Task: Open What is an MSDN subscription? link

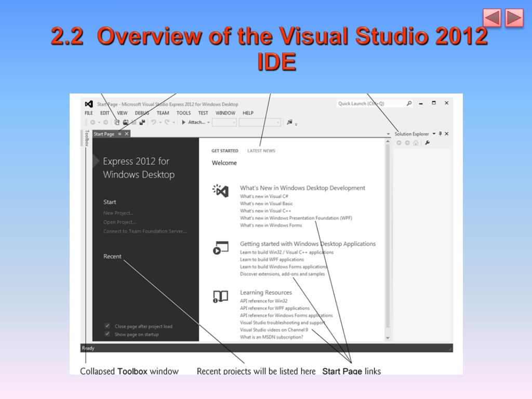Action: (272, 337)
